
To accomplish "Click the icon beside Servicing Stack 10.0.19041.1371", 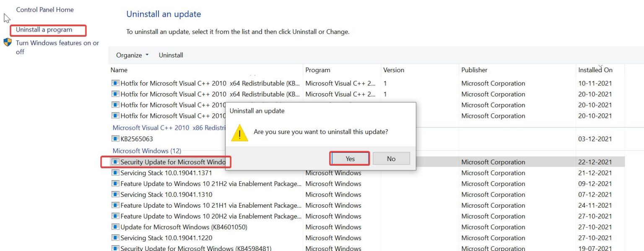I will pos(116,173).
